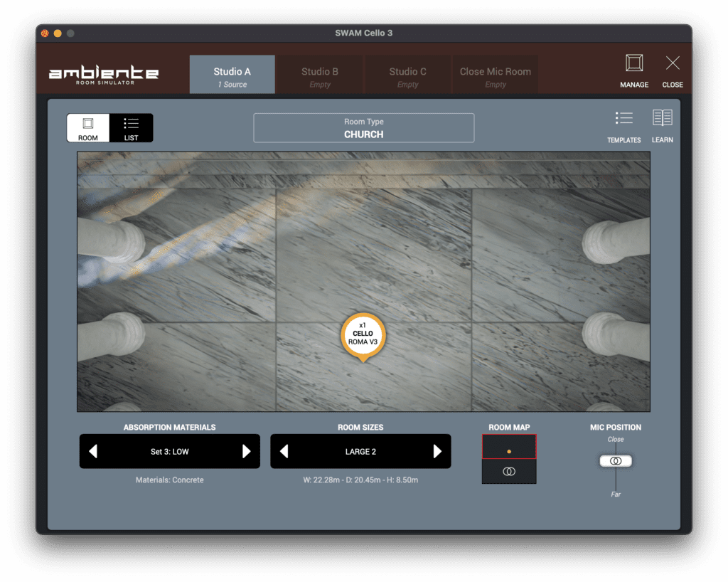This screenshot has height=582, width=728.
Task: Click the mic icon in the room map
Action: click(x=509, y=470)
